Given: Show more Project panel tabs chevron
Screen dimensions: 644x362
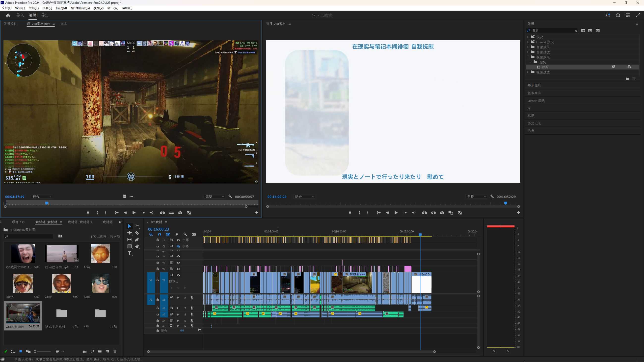Looking at the screenshot, I should (x=120, y=222).
